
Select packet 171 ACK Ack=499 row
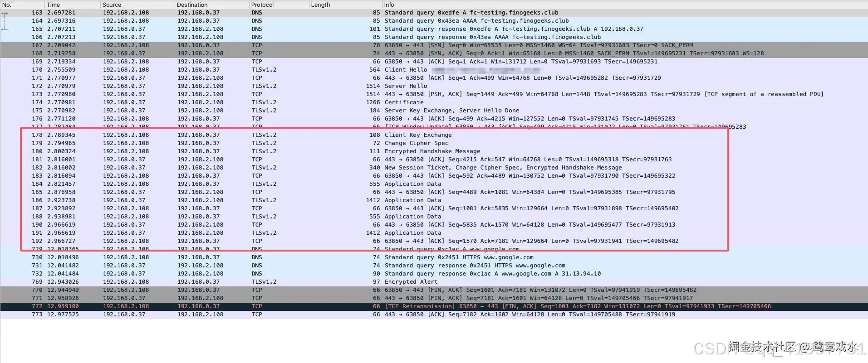click(x=434, y=78)
